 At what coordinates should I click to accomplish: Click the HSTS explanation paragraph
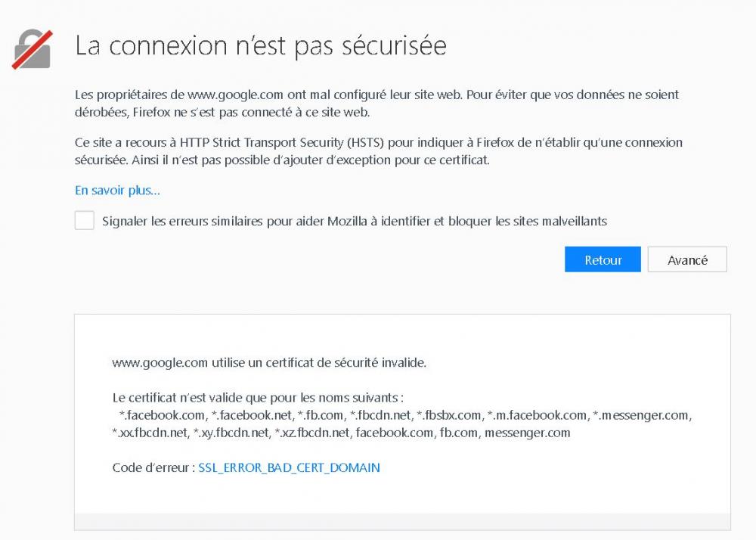point(378,151)
